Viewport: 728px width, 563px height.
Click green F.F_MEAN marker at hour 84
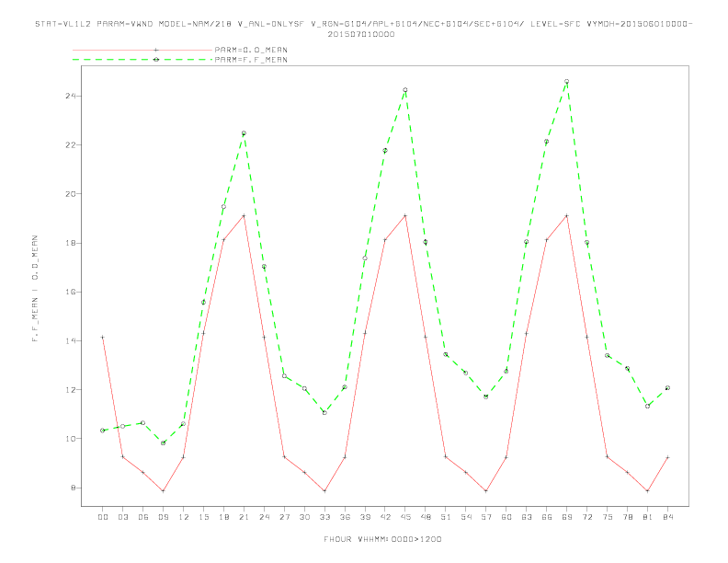point(667,388)
